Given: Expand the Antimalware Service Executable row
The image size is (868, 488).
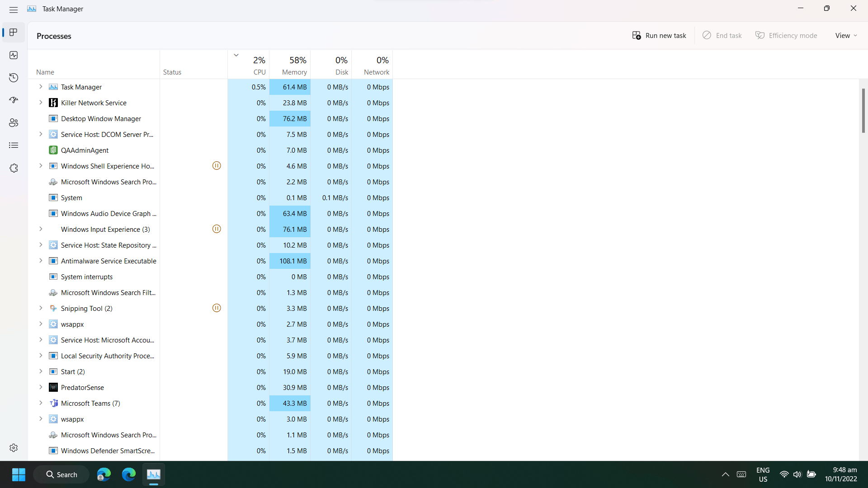Looking at the screenshot, I should pos(41,261).
